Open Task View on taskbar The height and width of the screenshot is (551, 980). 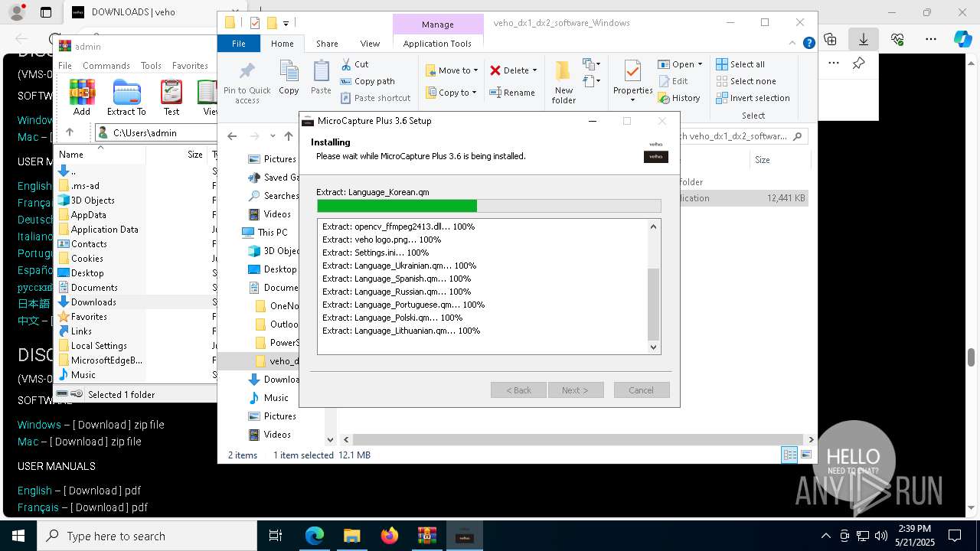(276, 536)
